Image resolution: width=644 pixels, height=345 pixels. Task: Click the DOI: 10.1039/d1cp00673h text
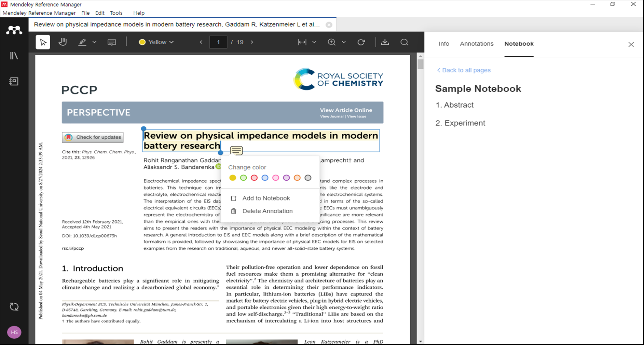tap(89, 236)
